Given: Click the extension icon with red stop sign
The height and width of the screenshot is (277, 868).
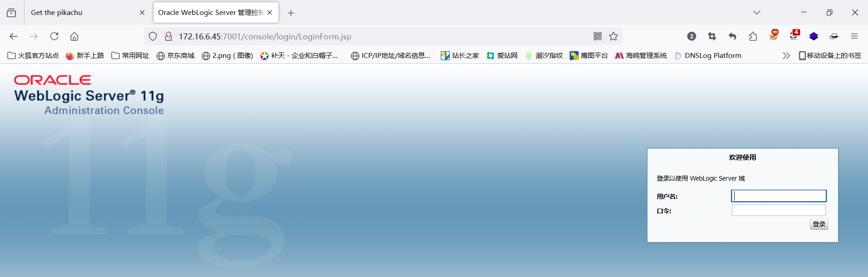Looking at the screenshot, I should point(774,35).
